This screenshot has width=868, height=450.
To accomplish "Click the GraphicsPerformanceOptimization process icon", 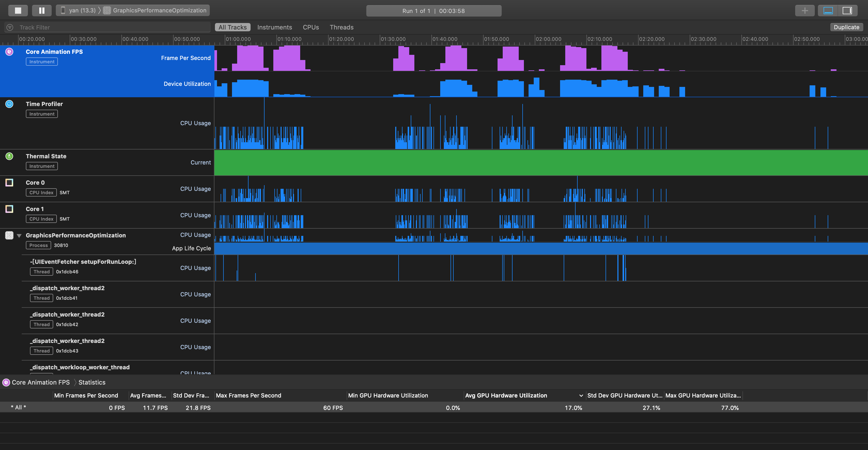I will [10, 235].
